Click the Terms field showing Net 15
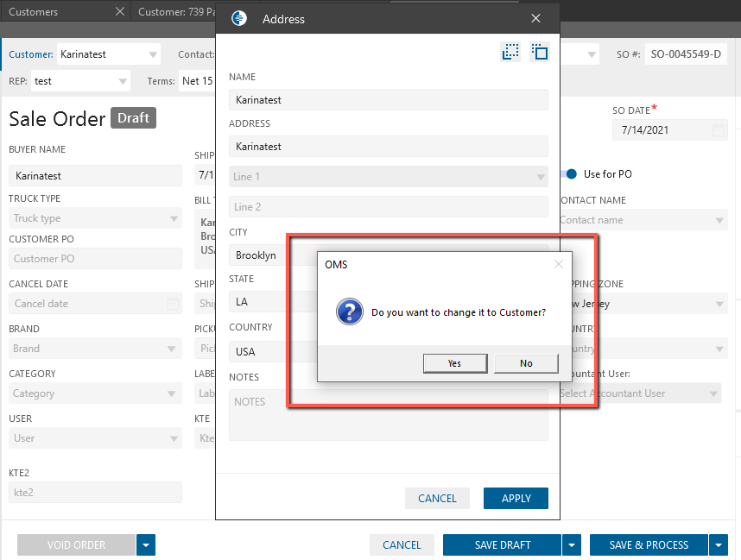This screenshot has width=741, height=560. [x=198, y=81]
